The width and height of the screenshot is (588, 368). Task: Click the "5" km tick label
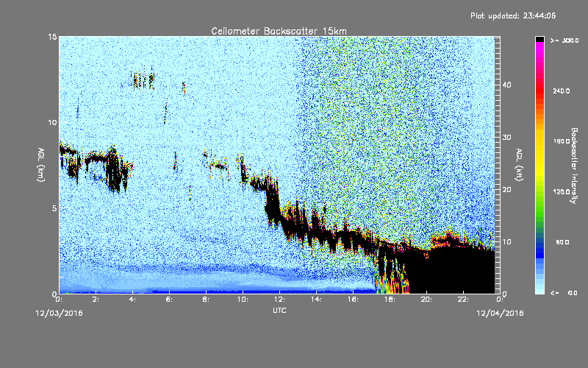point(54,208)
